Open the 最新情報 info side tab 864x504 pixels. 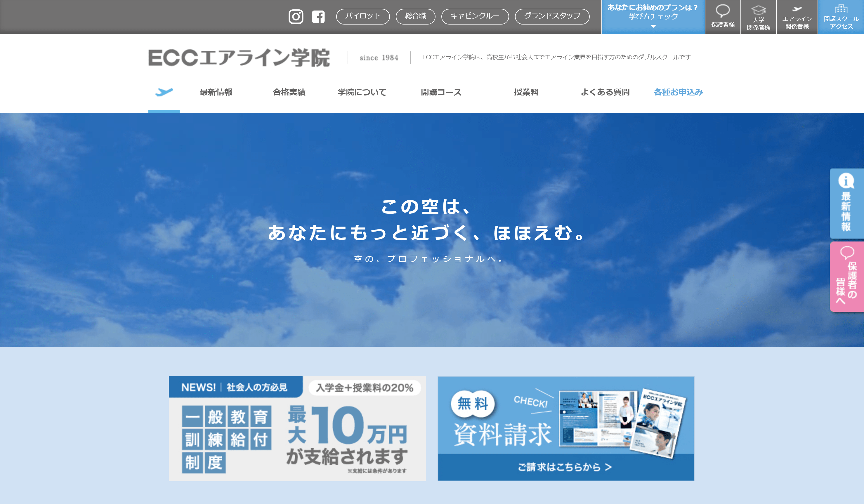pyautogui.click(x=846, y=204)
